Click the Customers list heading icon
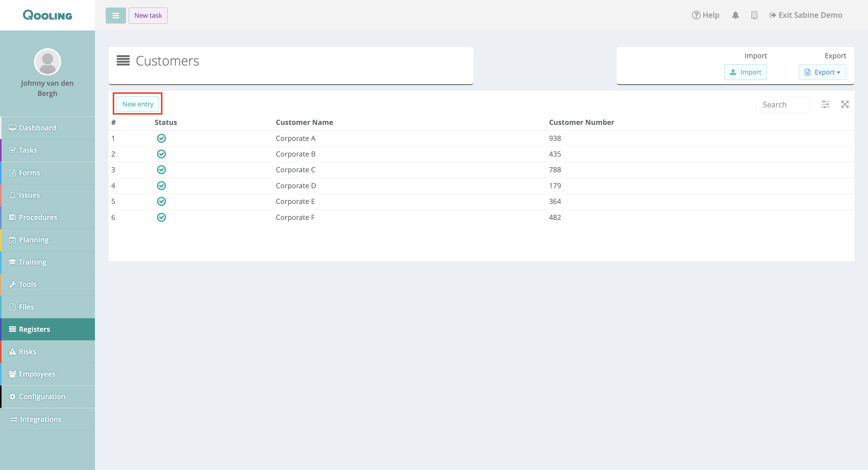The width and height of the screenshot is (868, 470). pos(123,61)
